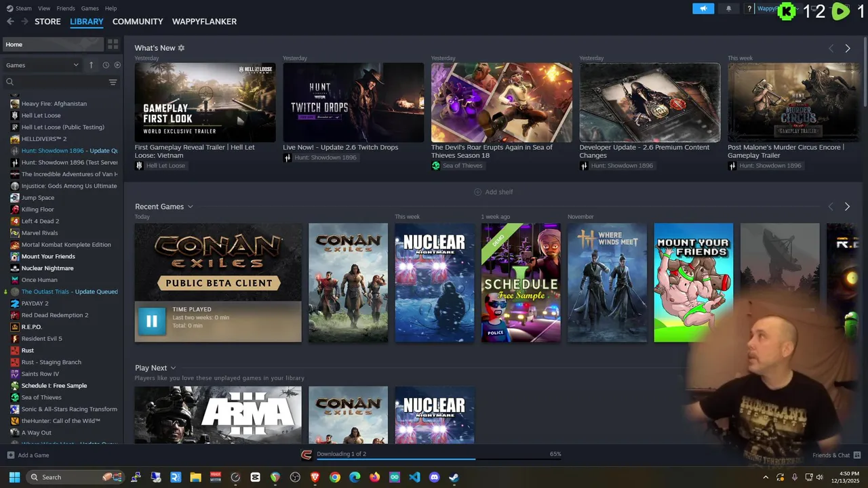
Task: Advance Recent Games shelf with right arrow
Action: 847,207
